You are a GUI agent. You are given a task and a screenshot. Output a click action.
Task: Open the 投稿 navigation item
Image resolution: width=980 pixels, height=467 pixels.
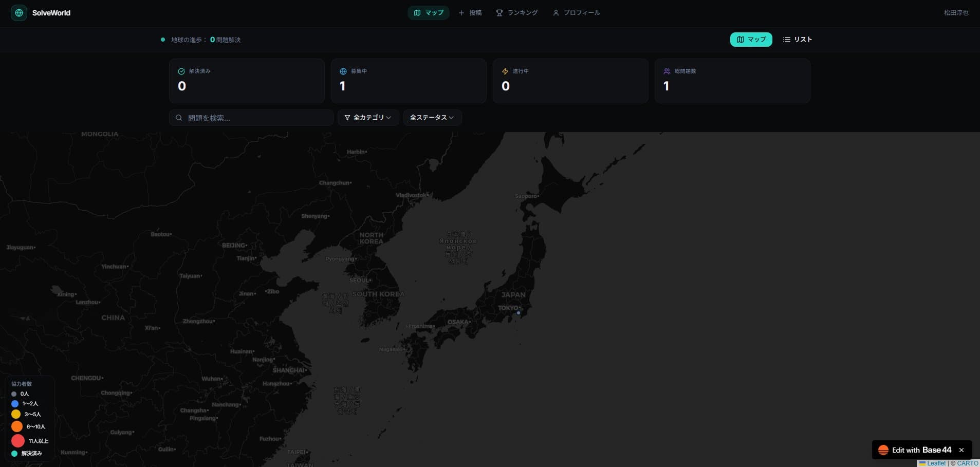(x=470, y=13)
